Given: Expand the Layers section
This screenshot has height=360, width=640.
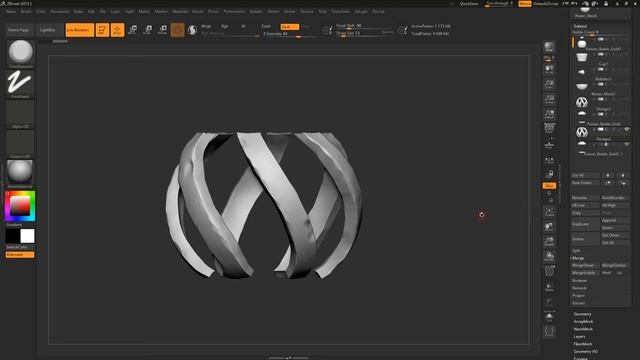Looking at the screenshot, I should click(x=579, y=336).
